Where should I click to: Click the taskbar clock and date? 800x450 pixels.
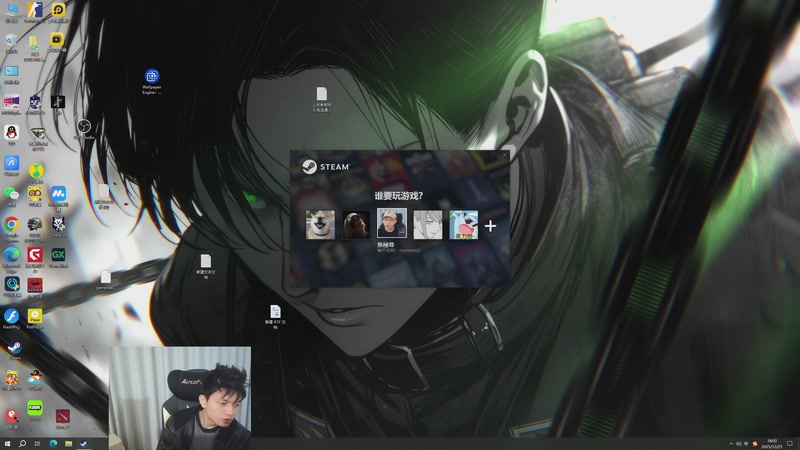(x=772, y=444)
